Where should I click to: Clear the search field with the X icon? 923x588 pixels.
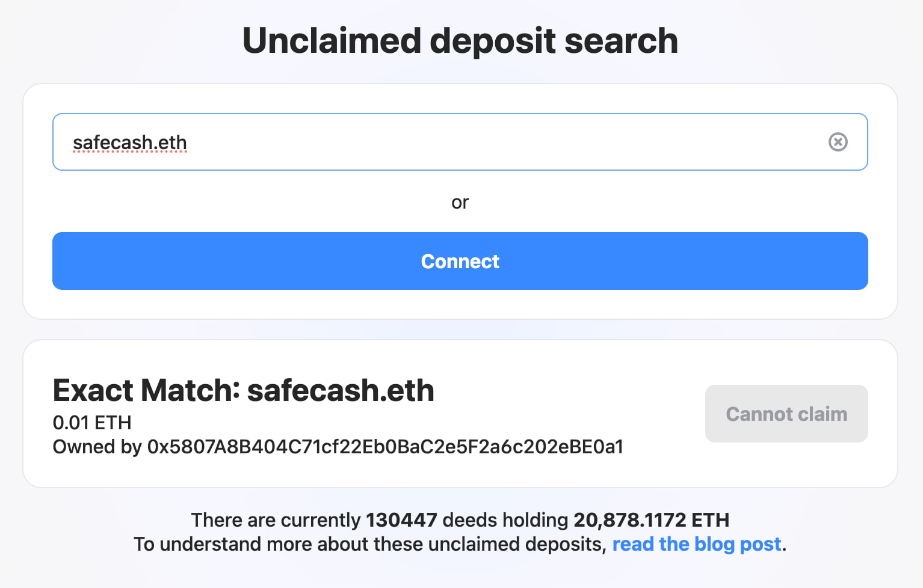tap(838, 142)
